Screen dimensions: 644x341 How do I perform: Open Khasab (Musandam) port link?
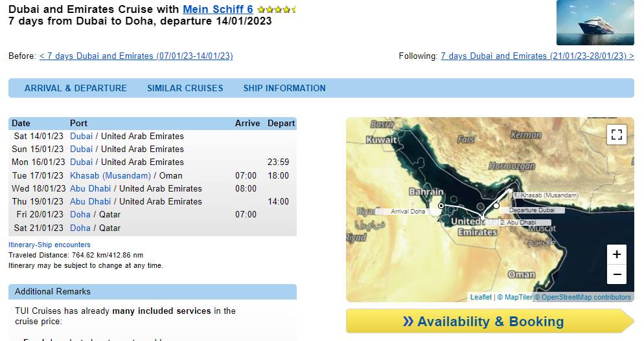[110, 175]
